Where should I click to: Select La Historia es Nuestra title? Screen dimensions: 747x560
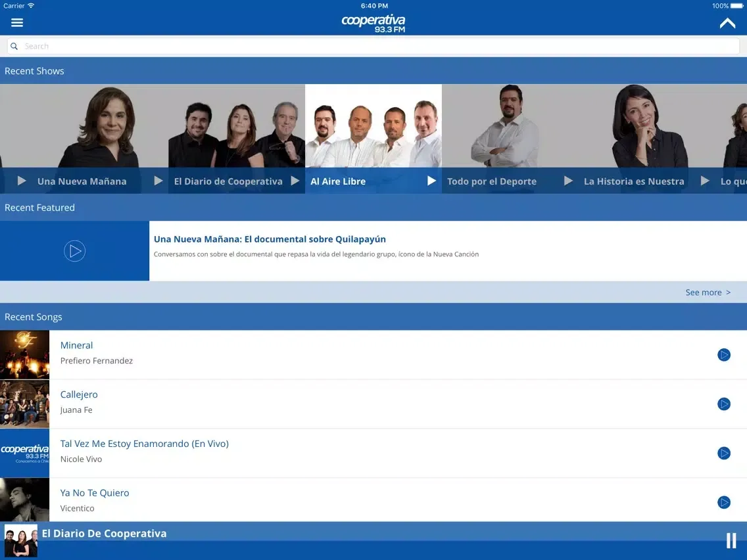pyautogui.click(x=634, y=181)
